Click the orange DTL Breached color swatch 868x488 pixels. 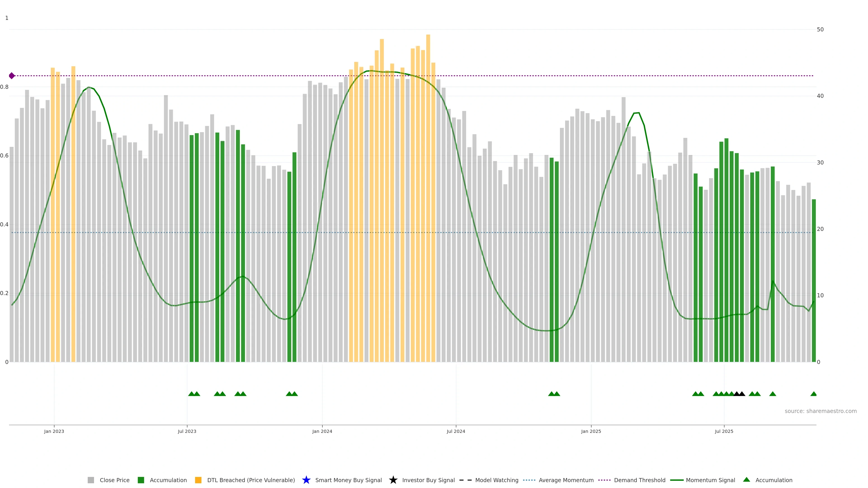[x=198, y=480]
